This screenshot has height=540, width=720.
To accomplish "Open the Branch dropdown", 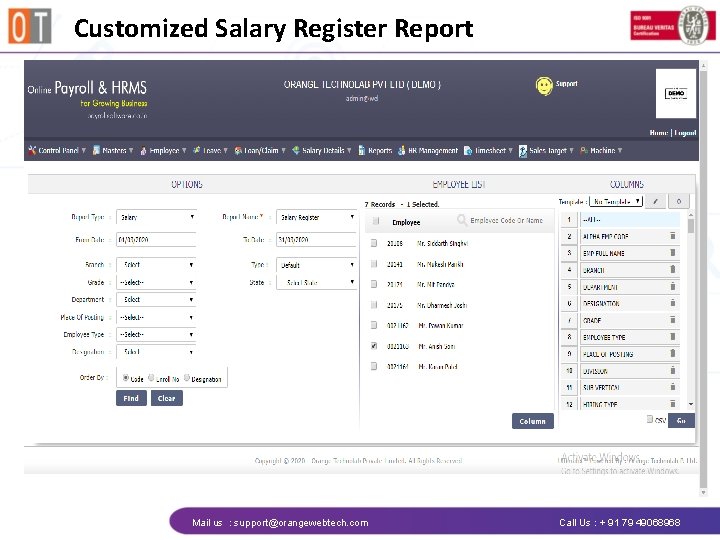I will click(157, 264).
